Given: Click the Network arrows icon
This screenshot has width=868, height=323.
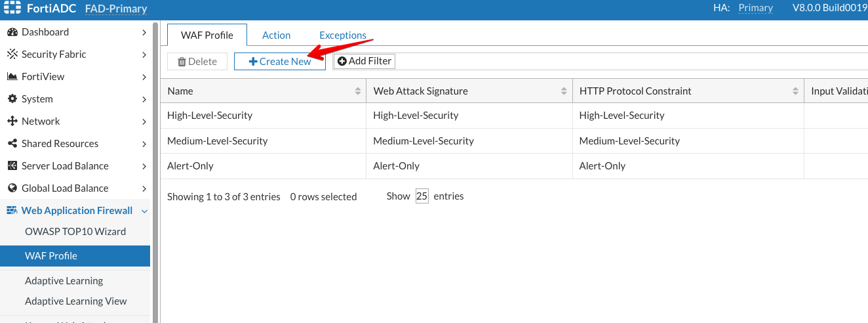Looking at the screenshot, I should tap(12, 121).
